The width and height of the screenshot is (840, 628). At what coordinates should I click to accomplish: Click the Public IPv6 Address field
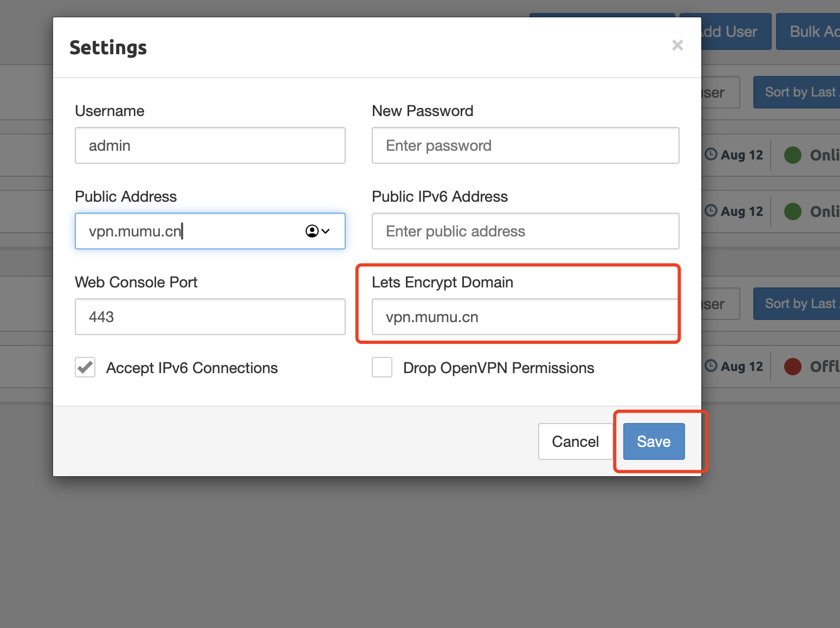click(526, 231)
